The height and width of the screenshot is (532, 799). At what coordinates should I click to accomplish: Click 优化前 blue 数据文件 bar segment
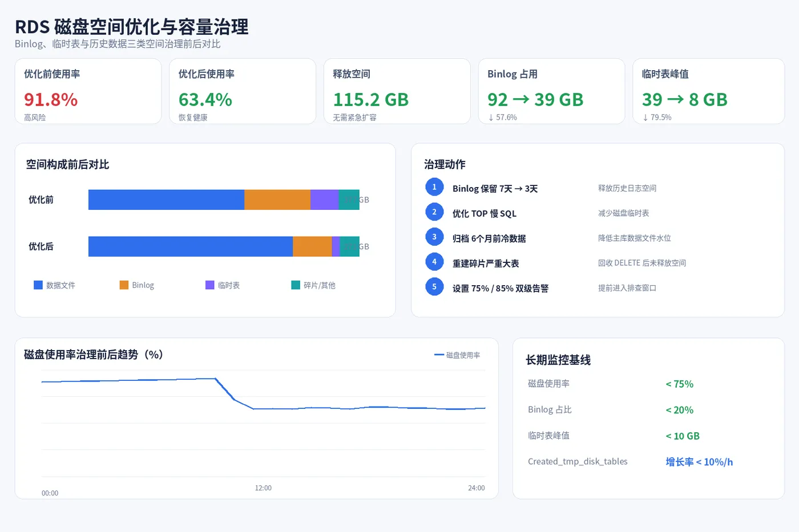(x=166, y=200)
